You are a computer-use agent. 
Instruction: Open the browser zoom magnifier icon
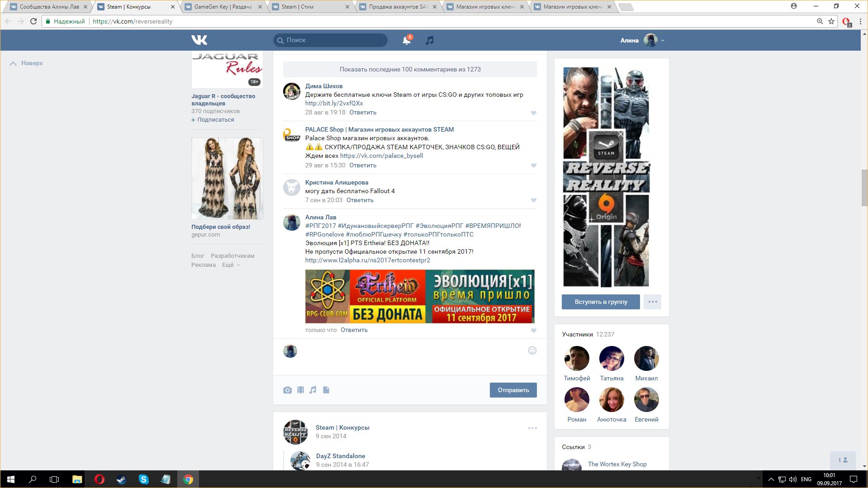click(820, 21)
